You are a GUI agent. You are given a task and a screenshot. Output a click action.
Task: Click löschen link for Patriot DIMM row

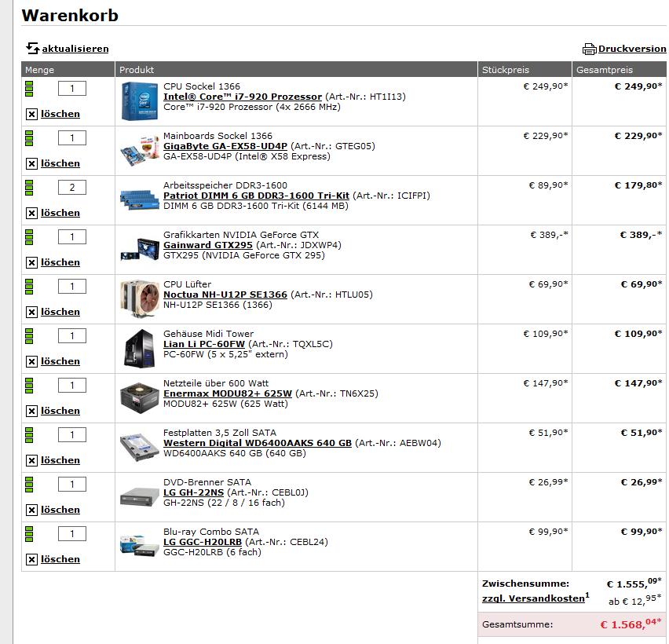(x=60, y=213)
